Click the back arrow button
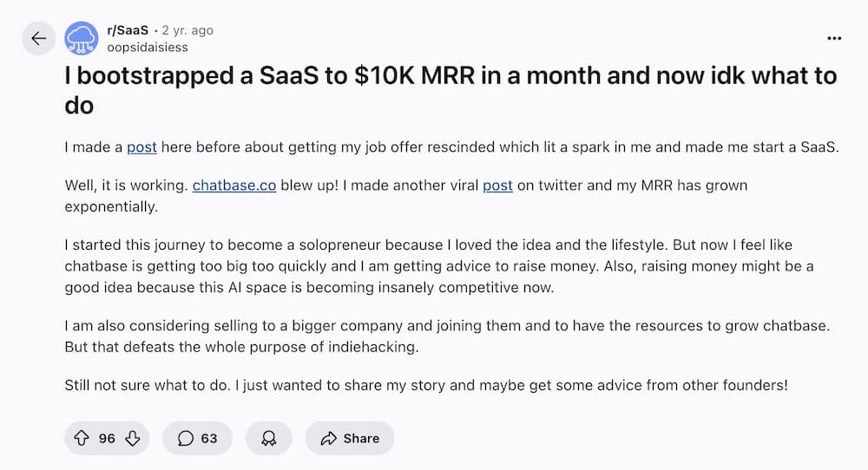Image resolution: width=868 pixels, height=470 pixels. (x=38, y=38)
